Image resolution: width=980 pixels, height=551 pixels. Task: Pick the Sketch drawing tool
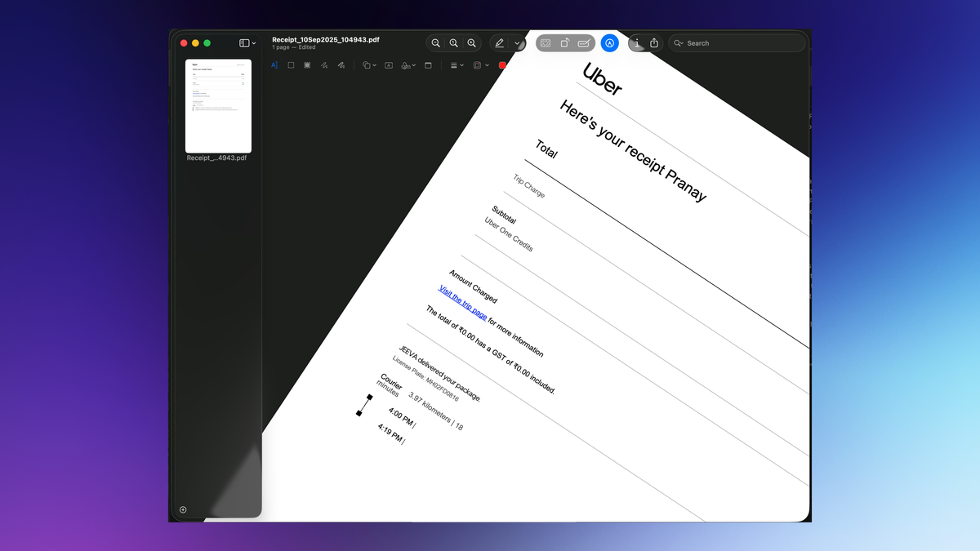[324, 65]
